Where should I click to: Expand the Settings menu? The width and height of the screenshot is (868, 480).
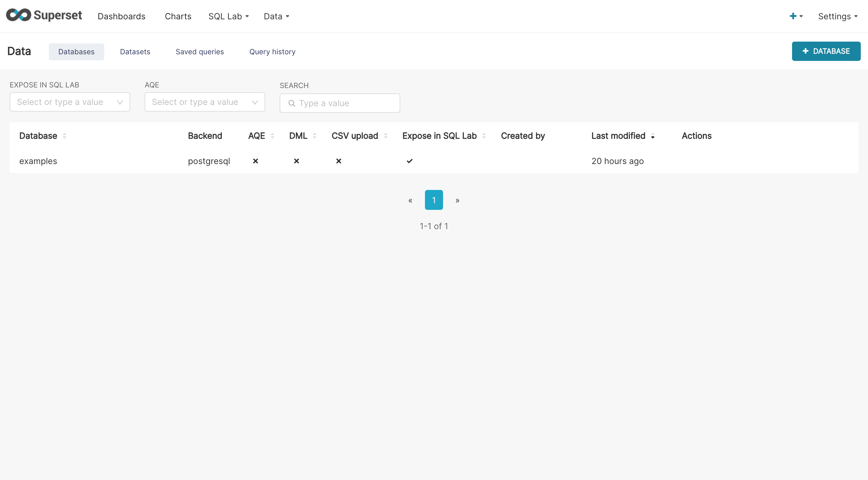tap(837, 16)
